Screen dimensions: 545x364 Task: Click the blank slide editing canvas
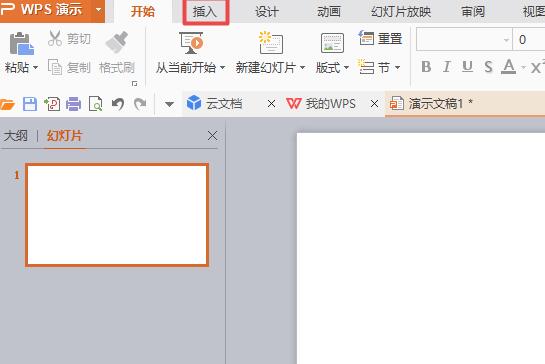[x=421, y=248]
